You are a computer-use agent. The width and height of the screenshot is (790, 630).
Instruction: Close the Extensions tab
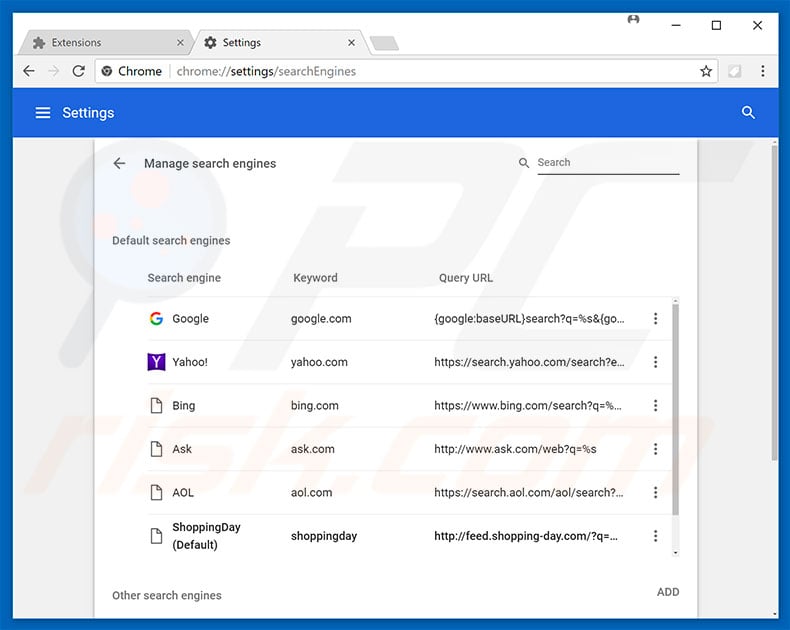[180, 43]
